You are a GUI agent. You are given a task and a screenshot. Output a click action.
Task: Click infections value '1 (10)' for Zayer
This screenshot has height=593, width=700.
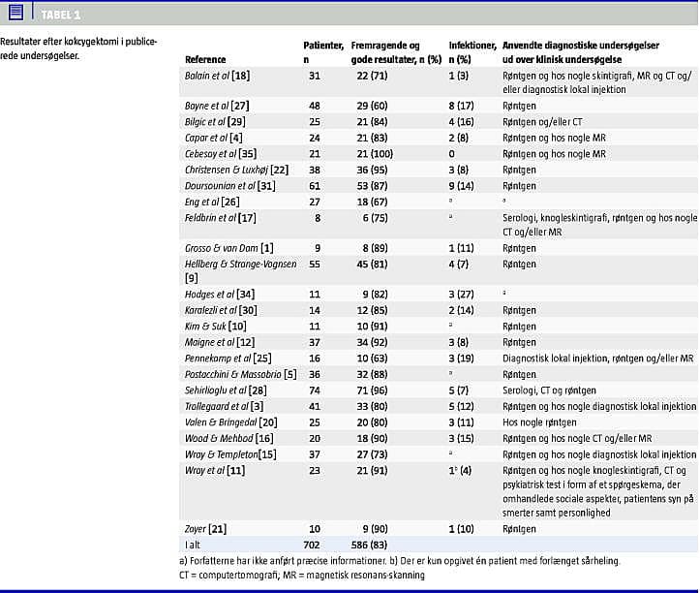tap(462, 529)
